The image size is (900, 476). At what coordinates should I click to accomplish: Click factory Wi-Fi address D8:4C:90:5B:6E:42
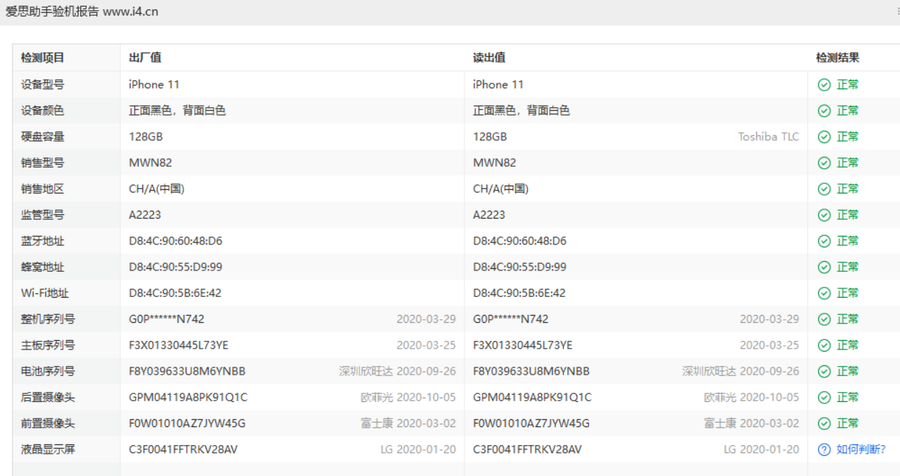pos(175,293)
